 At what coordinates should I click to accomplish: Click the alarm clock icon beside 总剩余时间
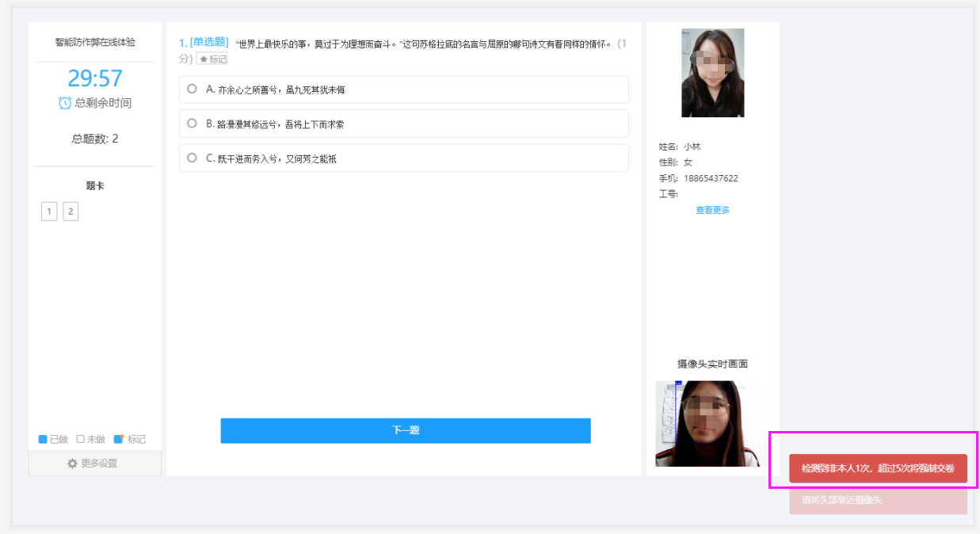(x=65, y=103)
